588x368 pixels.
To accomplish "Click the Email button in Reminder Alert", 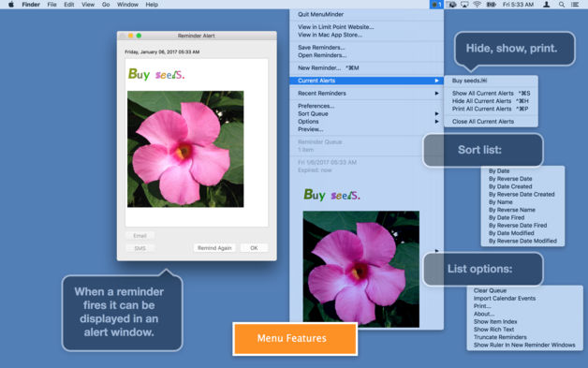I will (x=140, y=236).
